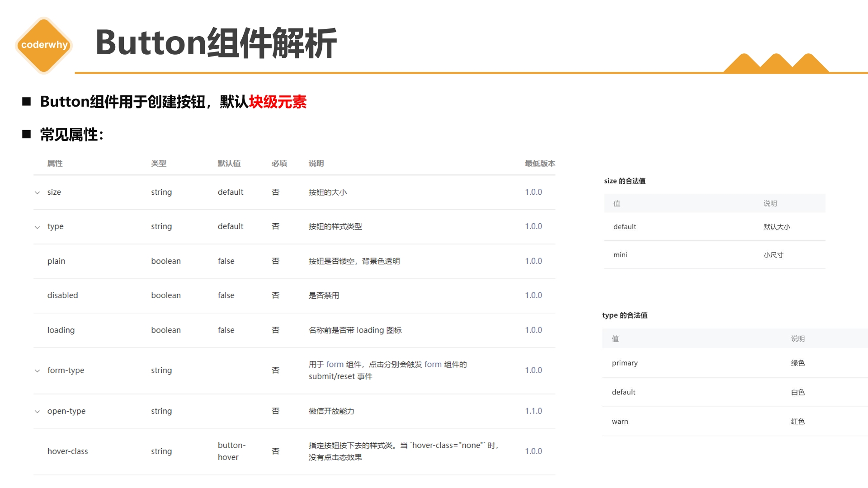The height and width of the screenshot is (488, 868).
Task: Click the 'open-type' property name
Action: point(66,411)
